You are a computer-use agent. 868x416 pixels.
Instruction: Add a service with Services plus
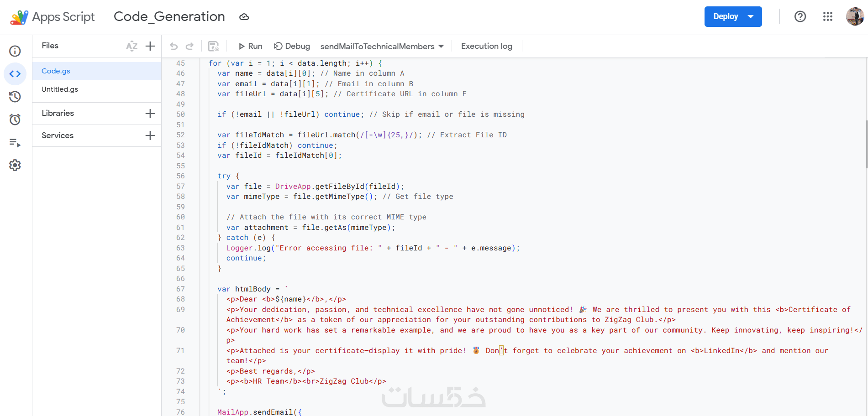150,135
